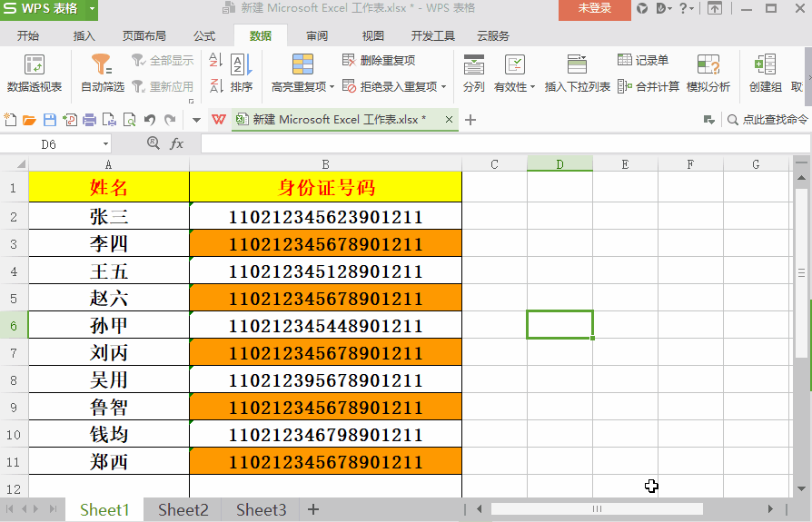Click the Insert Dropdown List (插入下拉列表) icon
This screenshot has width=812, height=522.
[x=577, y=65]
